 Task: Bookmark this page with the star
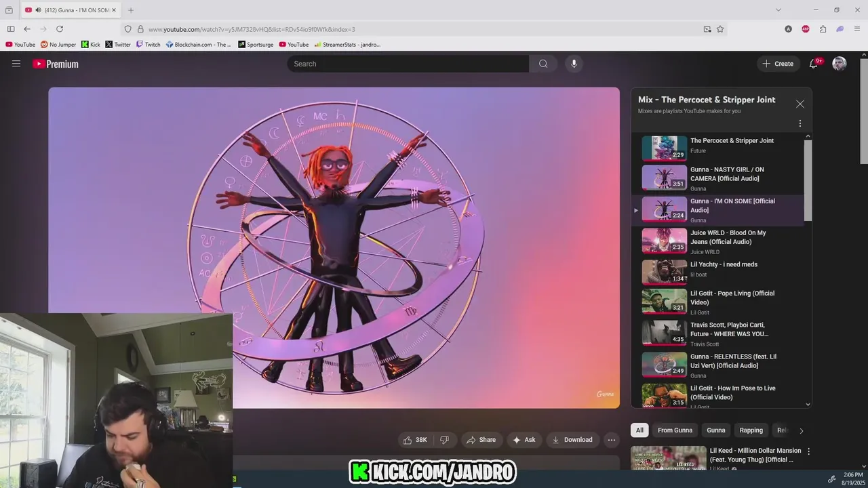coord(720,29)
